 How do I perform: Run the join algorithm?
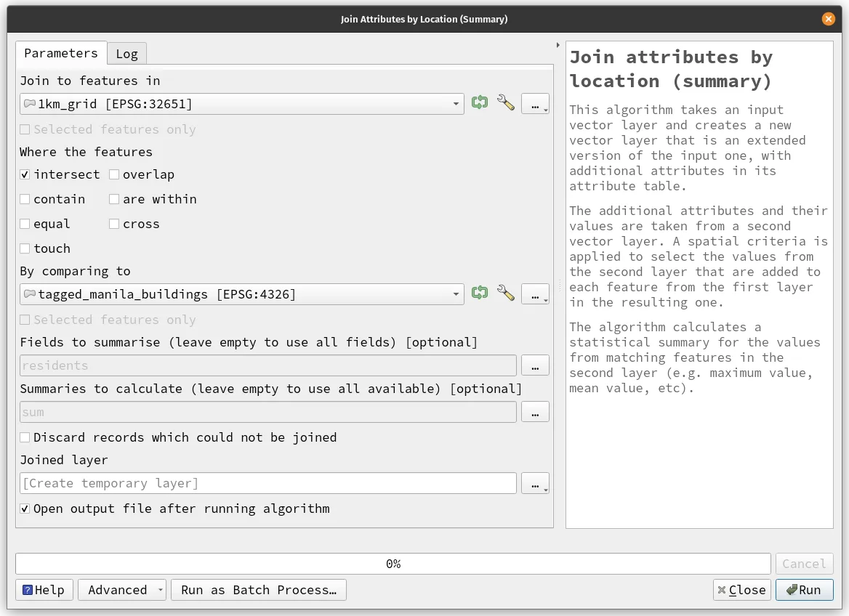pyautogui.click(x=804, y=590)
